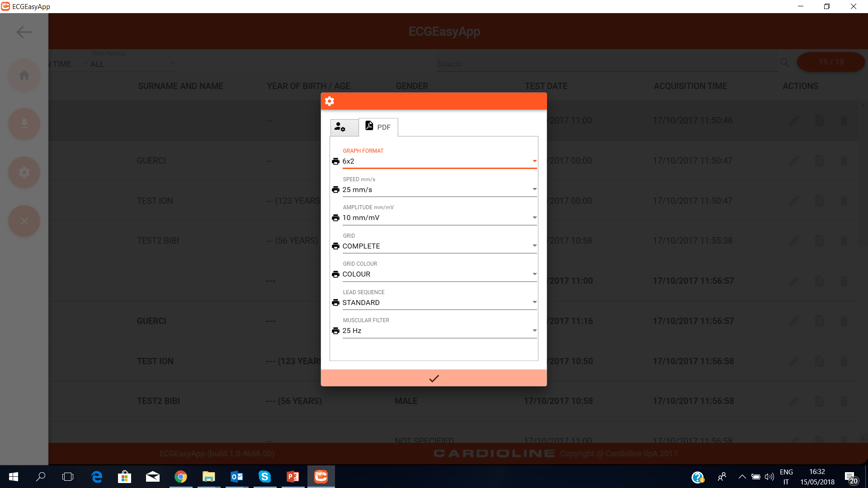Click into the Search field
This screenshot has height=488, width=868.
pyautogui.click(x=606, y=64)
